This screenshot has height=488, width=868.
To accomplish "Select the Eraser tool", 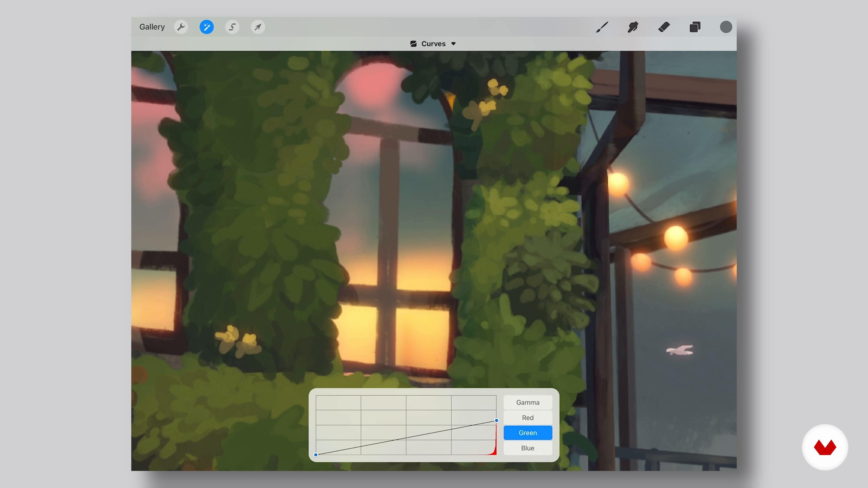I will [x=664, y=27].
